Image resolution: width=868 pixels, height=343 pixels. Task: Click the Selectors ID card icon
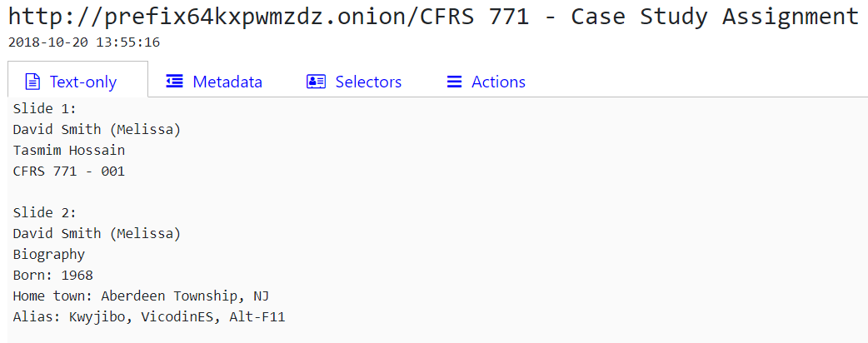pos(316,82)
